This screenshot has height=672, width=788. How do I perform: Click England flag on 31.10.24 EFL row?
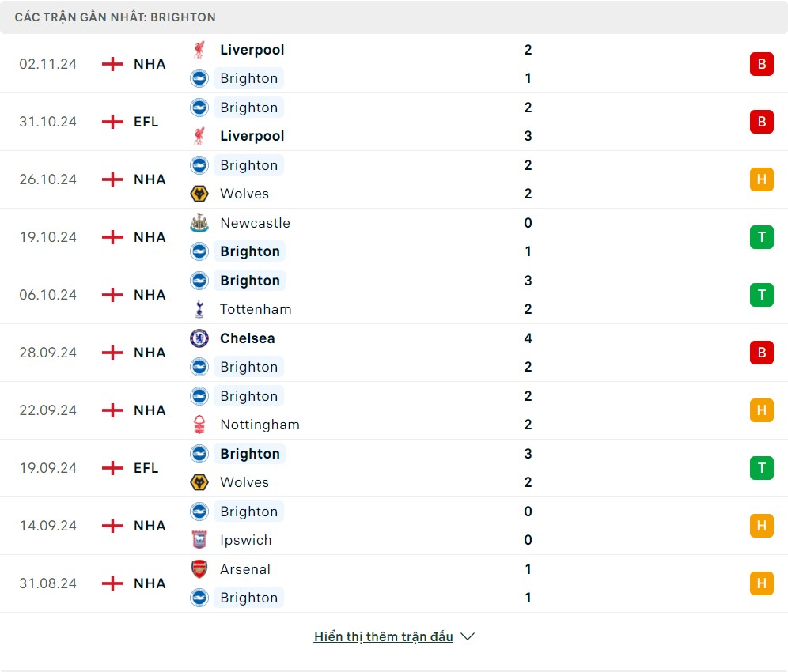point(113,122)
